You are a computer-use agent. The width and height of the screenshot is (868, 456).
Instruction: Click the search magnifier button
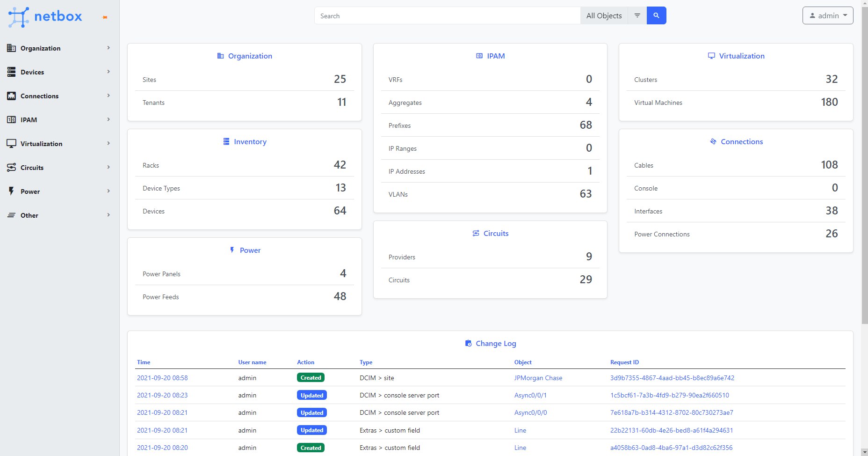coord(656,15)
